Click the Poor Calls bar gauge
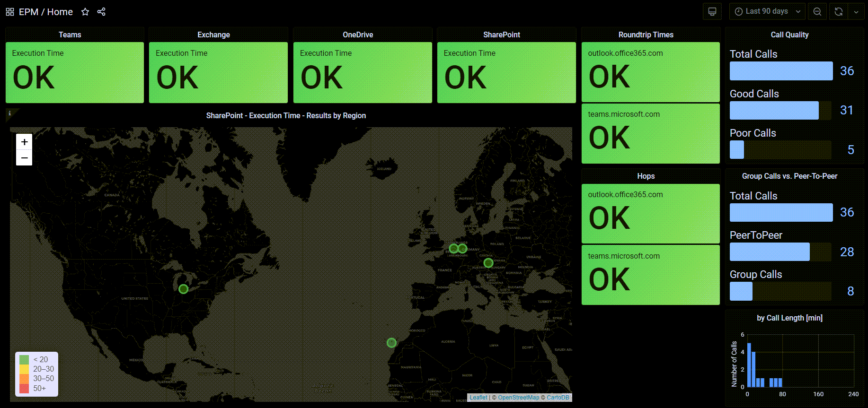 (x=780, y=149)
